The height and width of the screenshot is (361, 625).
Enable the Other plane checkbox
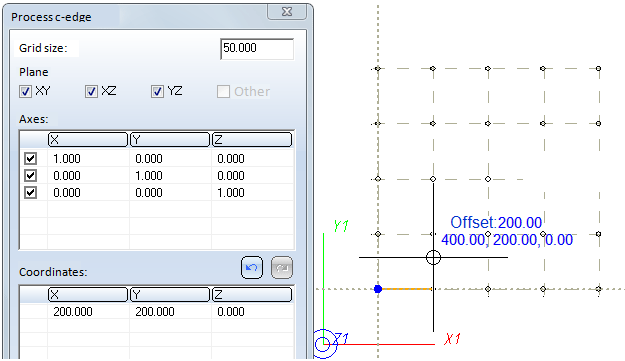(223, 92)
